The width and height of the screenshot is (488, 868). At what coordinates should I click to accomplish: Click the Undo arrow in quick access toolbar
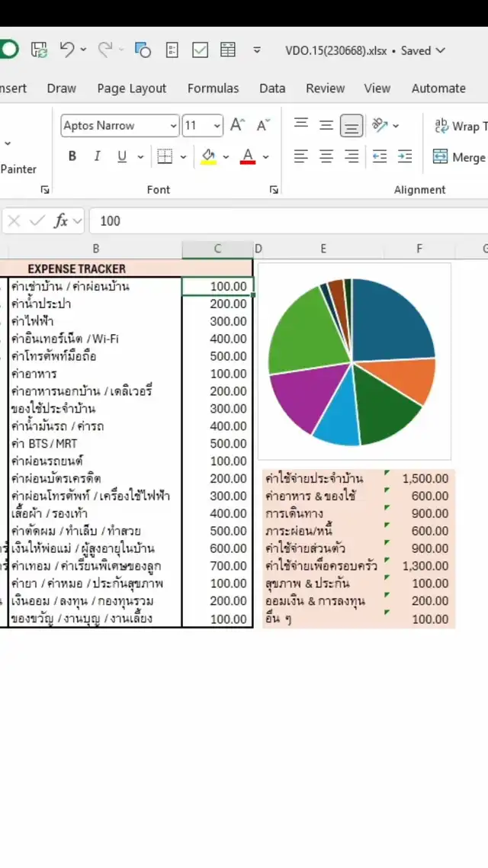pyautogui.click(x=67, y=50)
